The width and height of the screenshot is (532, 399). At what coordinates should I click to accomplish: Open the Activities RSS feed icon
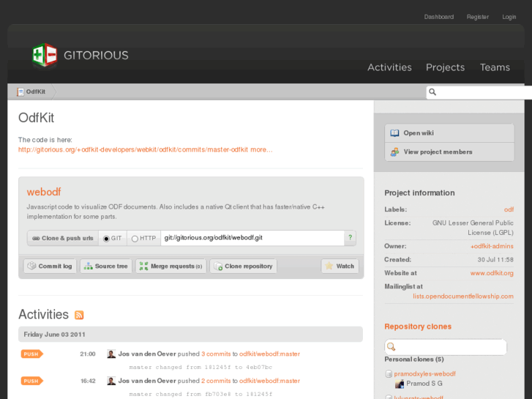[79, 315]
